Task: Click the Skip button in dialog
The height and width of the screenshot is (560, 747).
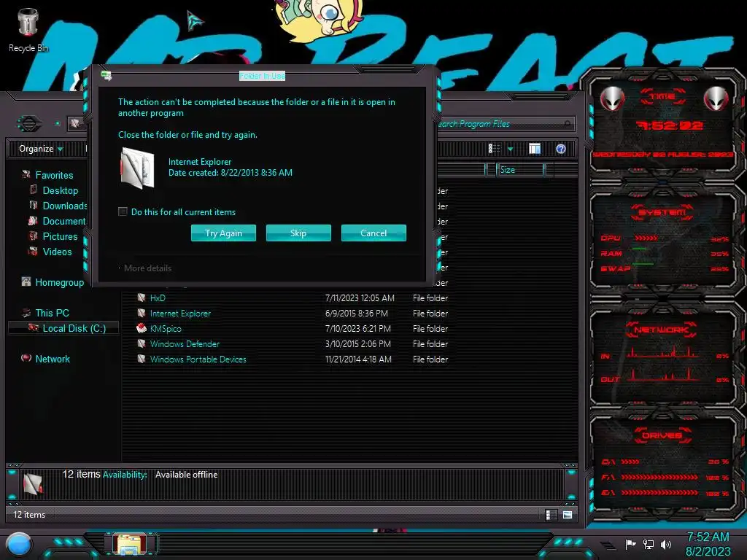Action: (298, 233)
